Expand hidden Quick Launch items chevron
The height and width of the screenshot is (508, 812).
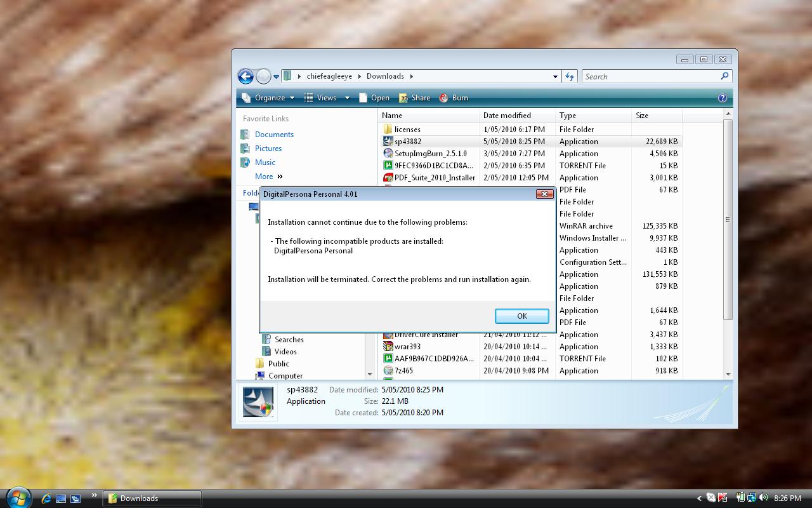(95, 495)
